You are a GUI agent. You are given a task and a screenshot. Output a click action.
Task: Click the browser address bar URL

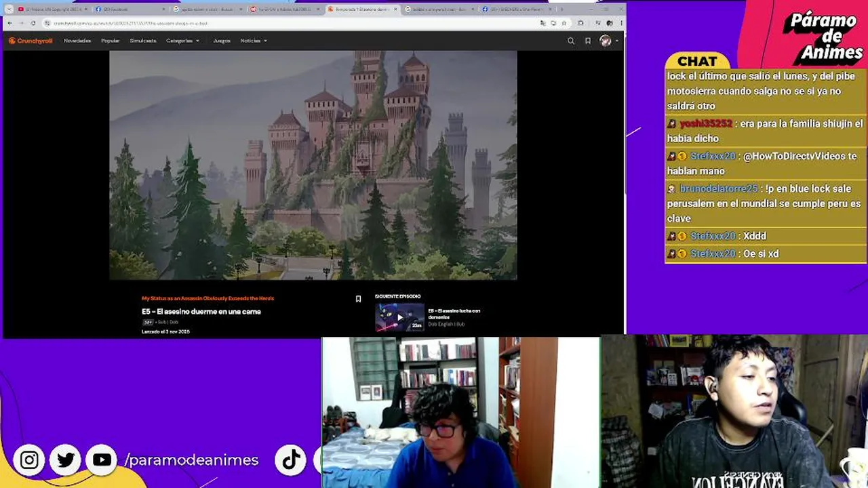(x=131, y=23)
